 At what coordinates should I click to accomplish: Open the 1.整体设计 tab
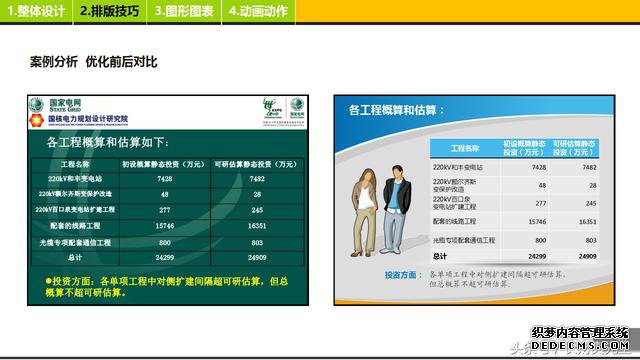point(36,11)
